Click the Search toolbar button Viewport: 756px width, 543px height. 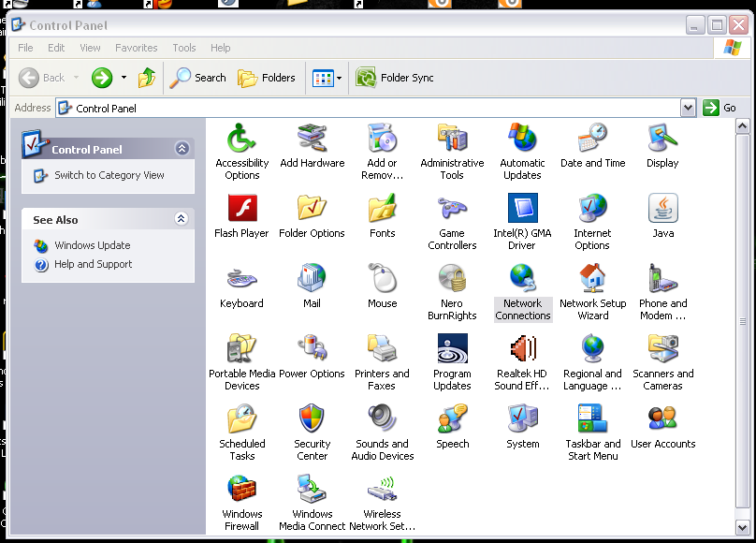point(198,78)
